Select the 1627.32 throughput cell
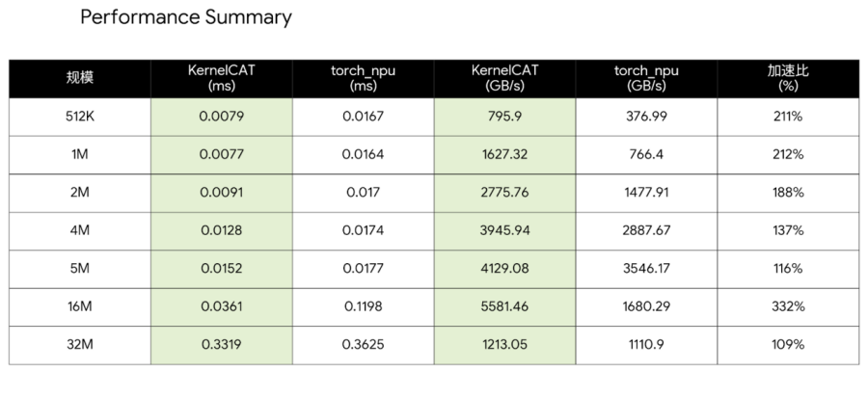868x397 pixels. point(504,154)
